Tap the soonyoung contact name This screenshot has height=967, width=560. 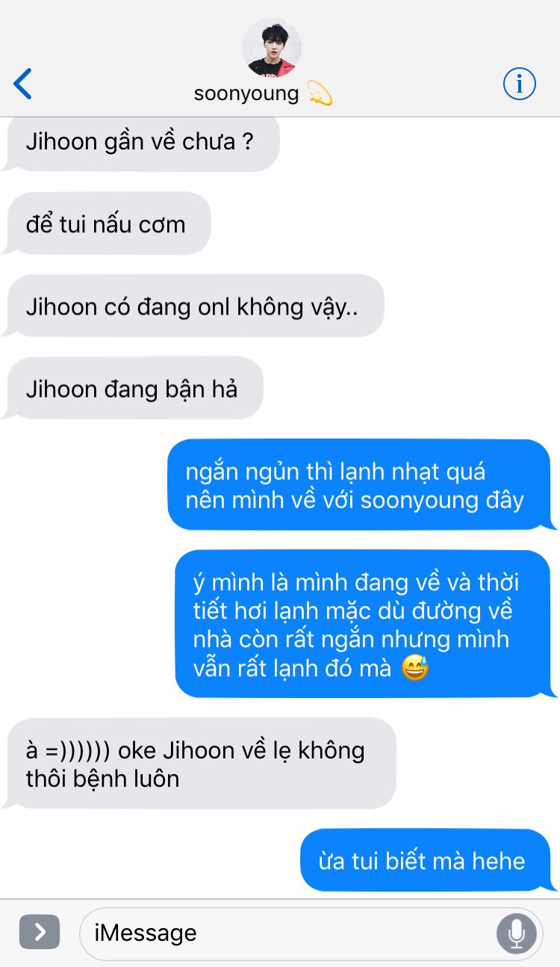point(246,94)
